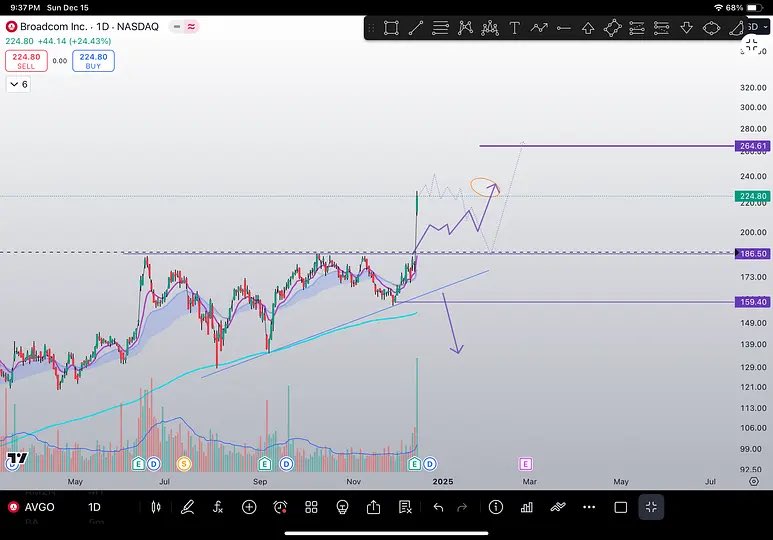Image resolution: width=773 pixels, height=540 pixels.
Task: Tap the 224.80 SELL button
Action: (26, 61)
